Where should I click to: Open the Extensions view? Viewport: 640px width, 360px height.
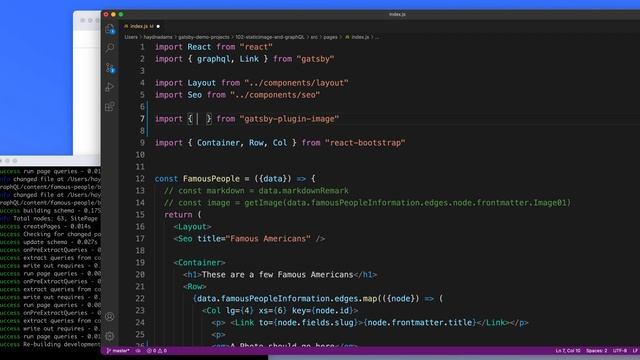(x=110, y=107)
